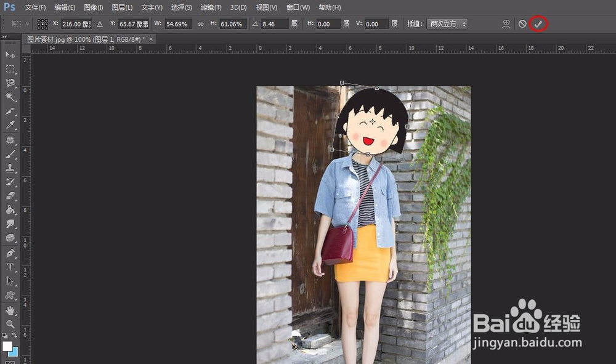Toggle the maintain aspect ratio link
This screenshot has width=616, height=364.
point(200,24)
